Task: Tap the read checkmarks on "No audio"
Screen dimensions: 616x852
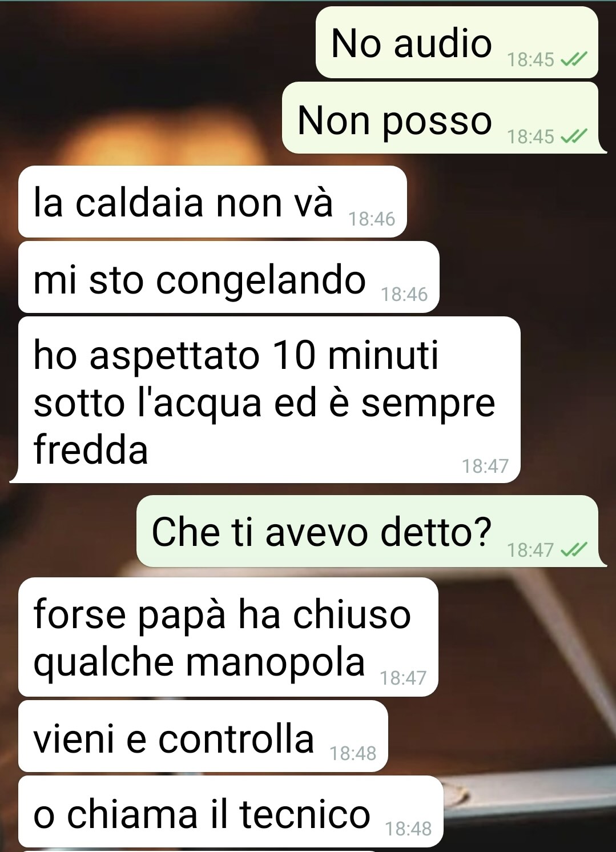Action: tap(574, 59)
